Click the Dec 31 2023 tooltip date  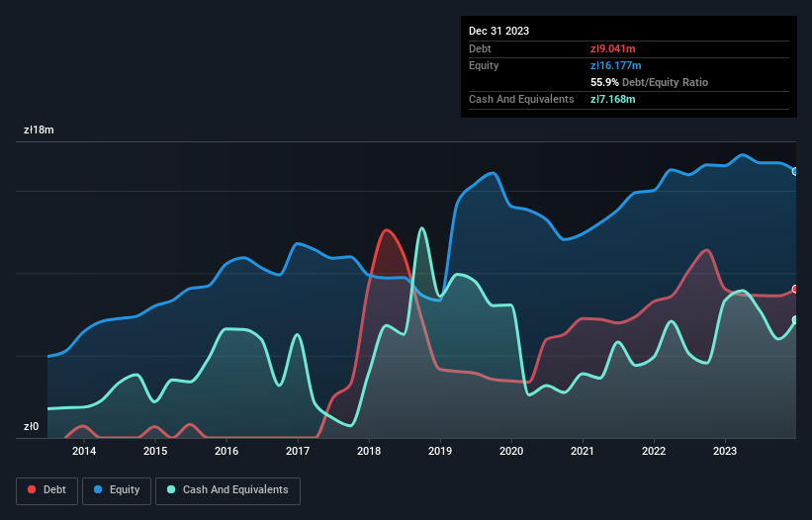[x=498, y=31]
